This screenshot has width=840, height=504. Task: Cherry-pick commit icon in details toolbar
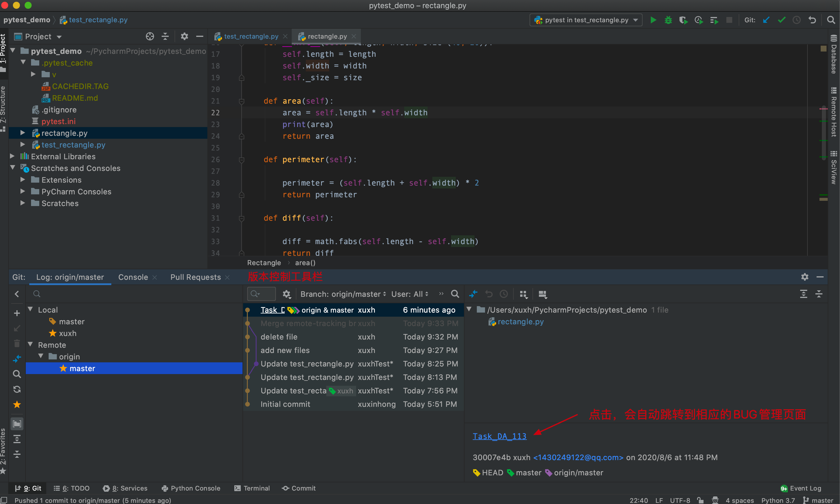pos(473,294)
